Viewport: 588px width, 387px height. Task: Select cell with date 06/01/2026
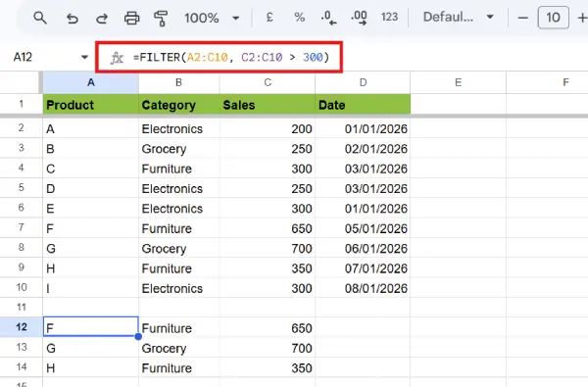coord(363,248)
